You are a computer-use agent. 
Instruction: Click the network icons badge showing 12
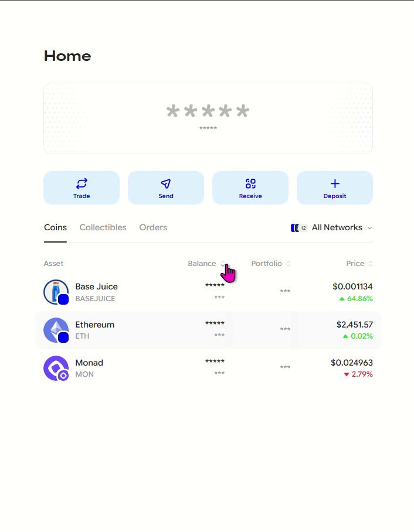click(299, 228)
